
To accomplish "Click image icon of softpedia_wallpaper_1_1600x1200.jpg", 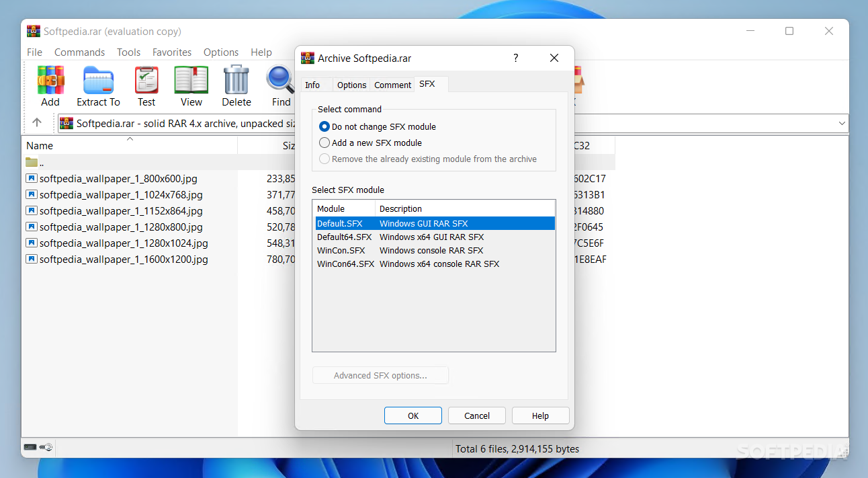I will [32, 259].
